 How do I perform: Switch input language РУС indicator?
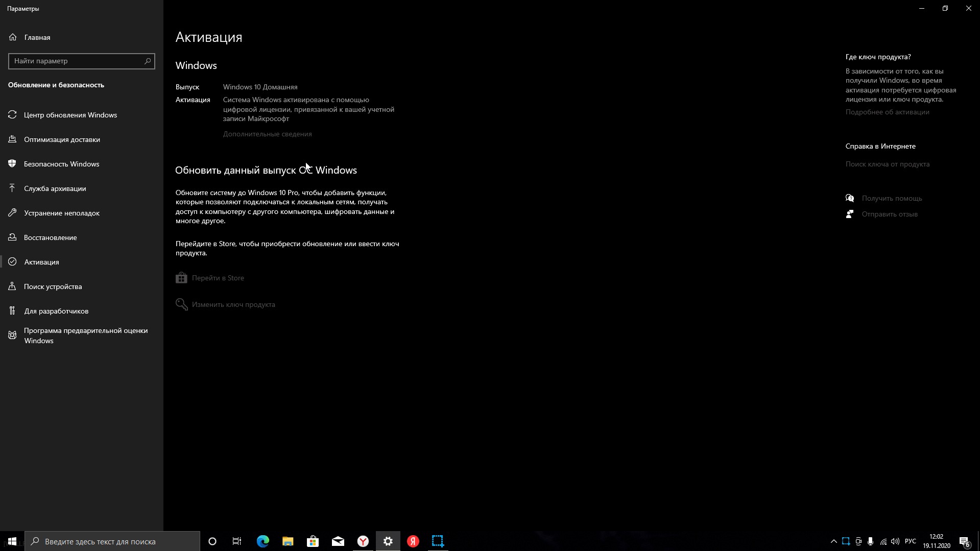pos(910,541)
